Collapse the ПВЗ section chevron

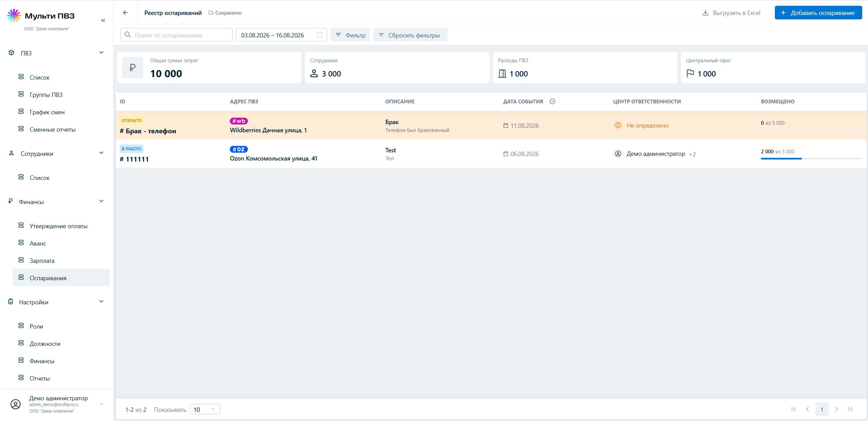101,52
